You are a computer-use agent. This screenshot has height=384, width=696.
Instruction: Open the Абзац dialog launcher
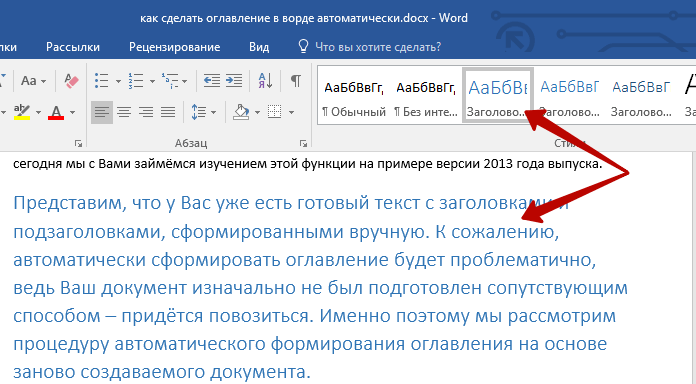point(304,143)
